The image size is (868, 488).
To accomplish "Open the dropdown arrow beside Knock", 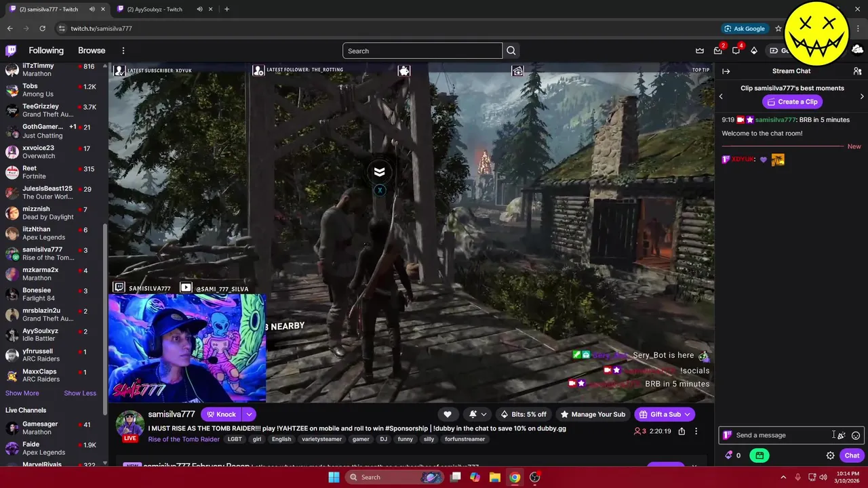I will tap(249, 414).
